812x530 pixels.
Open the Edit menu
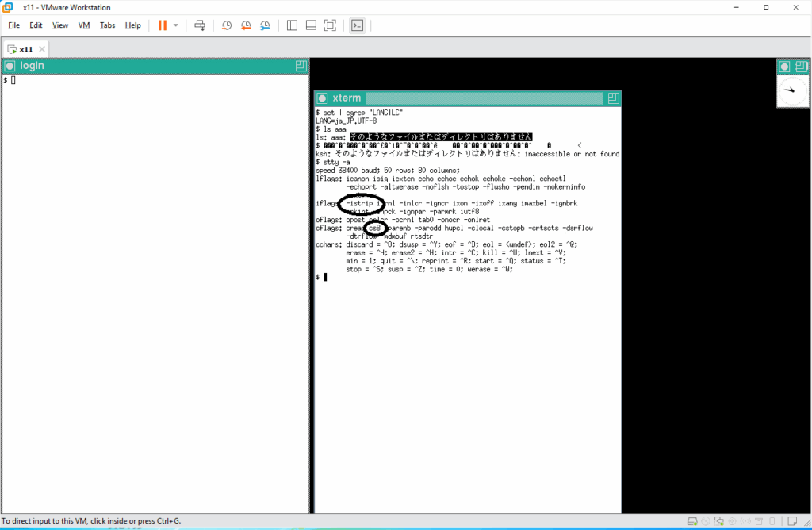pyautogui.click(x=36, y=25)
